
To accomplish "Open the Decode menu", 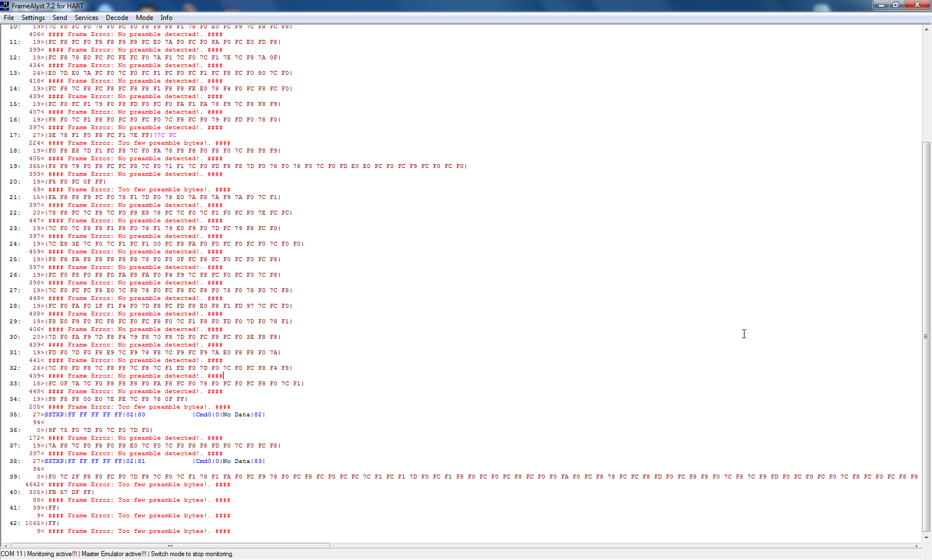I will point(117,18).
